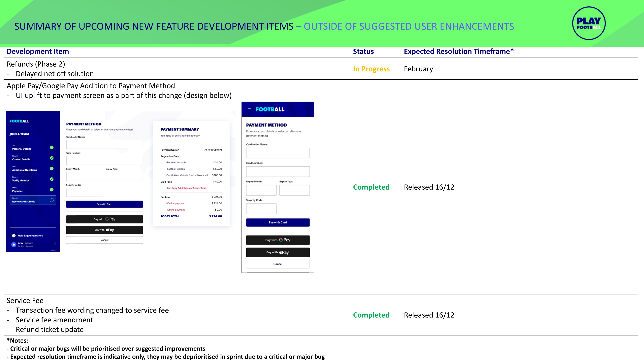
Task: Click the Contact Details step checkmark
Action: pyautogui.click(x=52, y=158)
